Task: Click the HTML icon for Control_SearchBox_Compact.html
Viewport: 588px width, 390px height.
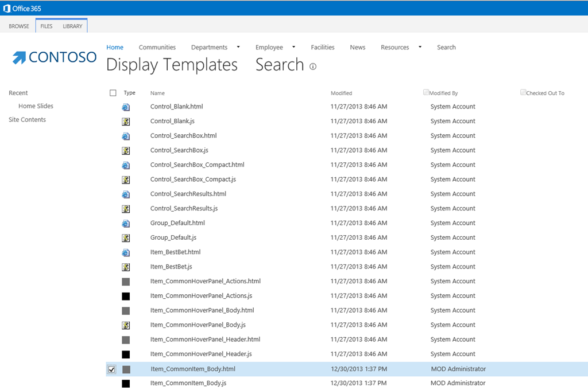Action: [x=126, y=165]
